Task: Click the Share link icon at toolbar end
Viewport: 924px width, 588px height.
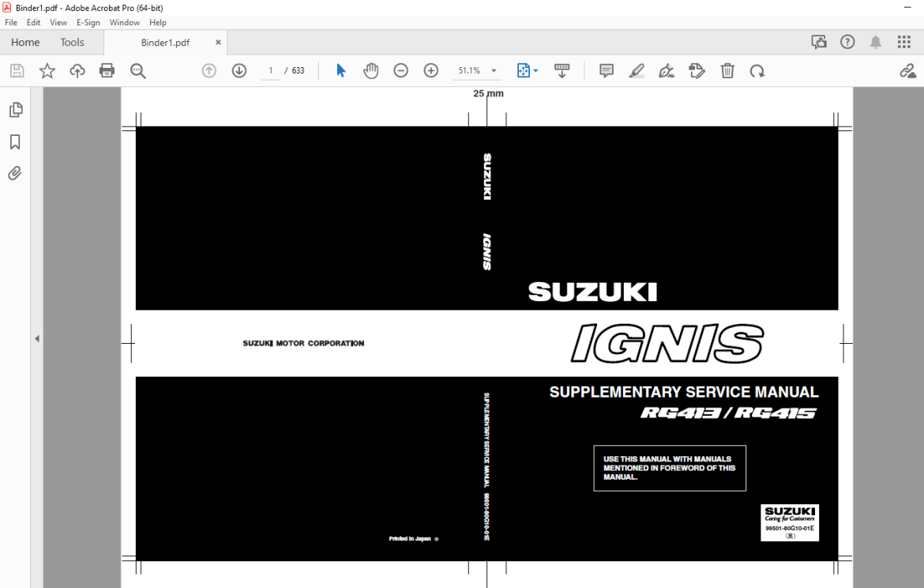Action: click(x=907, y=71)
